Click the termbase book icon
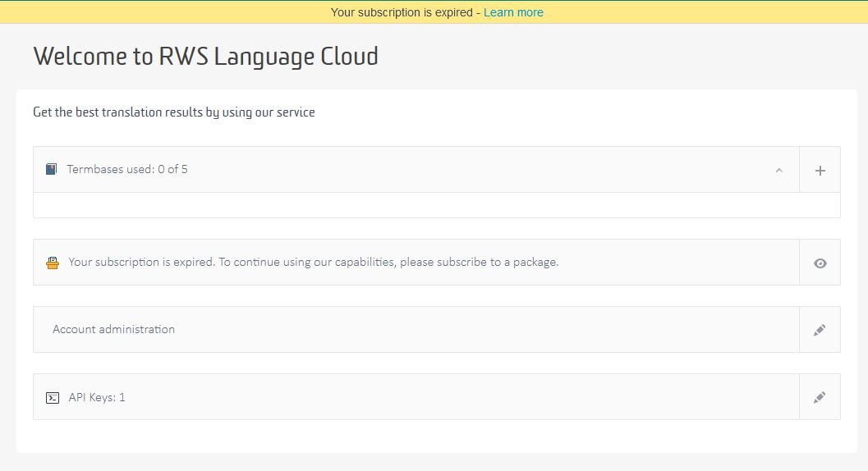The image size is (868, 471). [x=51, y=169]
